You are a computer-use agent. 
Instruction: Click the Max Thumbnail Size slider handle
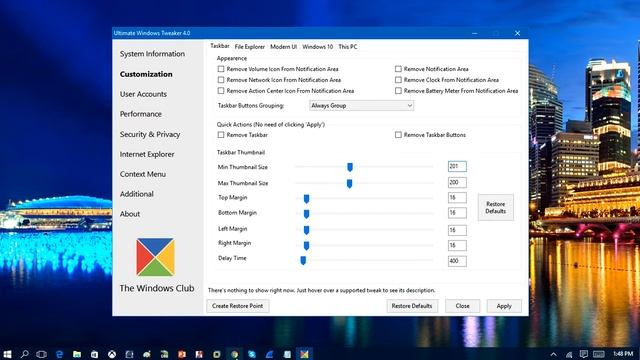point(349,184)
